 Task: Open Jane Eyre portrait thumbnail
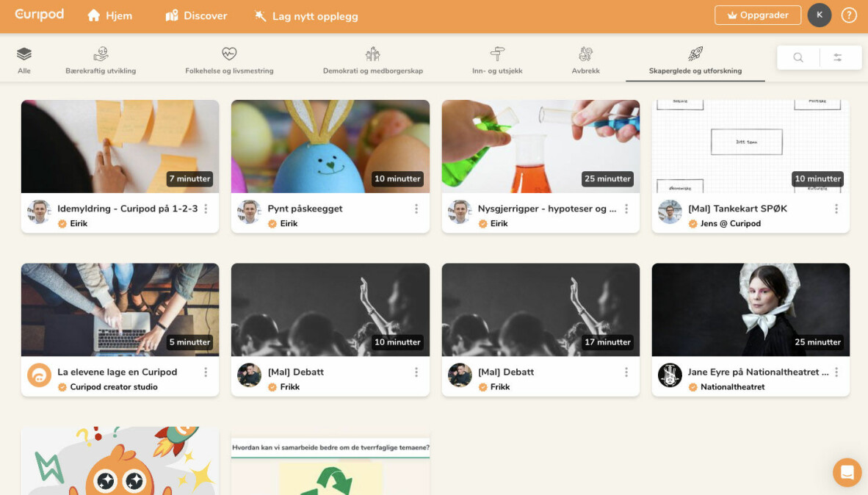751,309
